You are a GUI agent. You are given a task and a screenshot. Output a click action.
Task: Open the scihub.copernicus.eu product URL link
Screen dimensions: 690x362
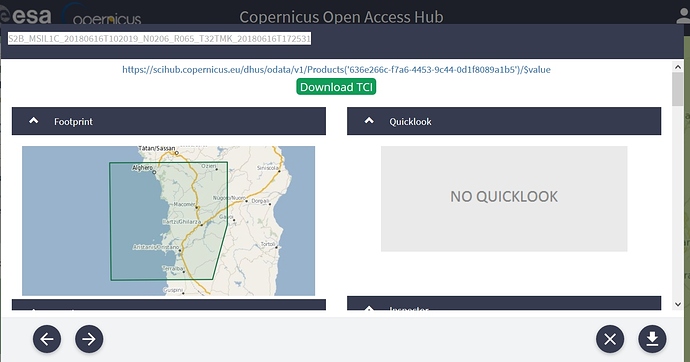click(x=336, y=69)
